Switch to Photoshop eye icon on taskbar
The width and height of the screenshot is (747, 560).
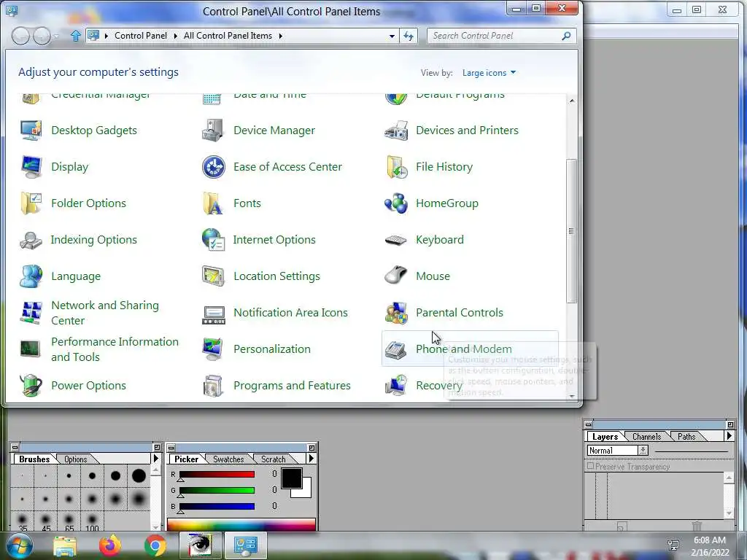click(x=200, y=545)
